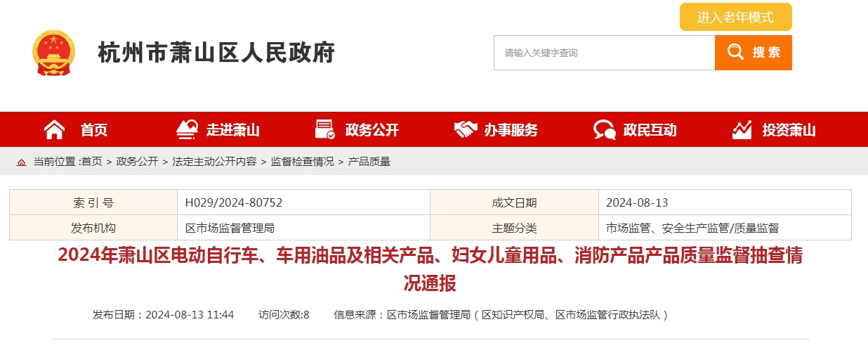Screen dimensions: 868x355
Task: Click the 区市场监督管理局 table cell
Action: 303,228
